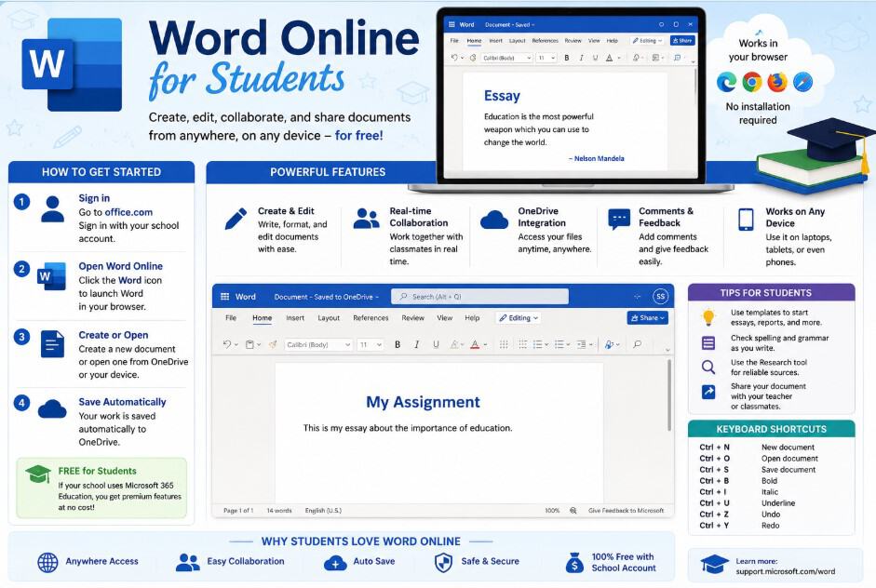Open the app launcher grid in main Word window
Image resolution: width=876 pixels, height=588 pixels.
pyautogui.click(x=224, y=297)
